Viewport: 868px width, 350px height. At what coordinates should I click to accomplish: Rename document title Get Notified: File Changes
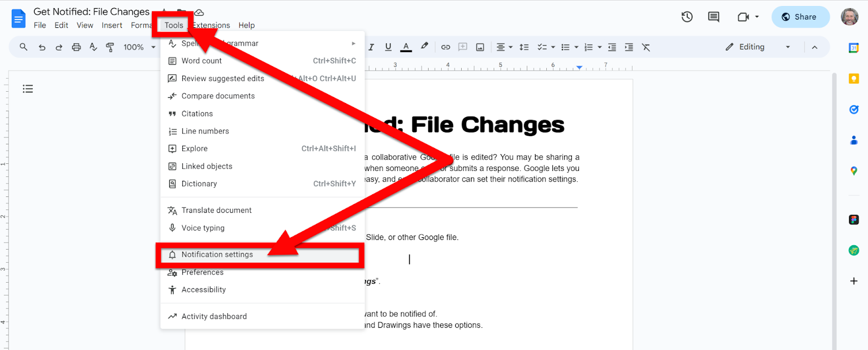[x=91, y=11]
